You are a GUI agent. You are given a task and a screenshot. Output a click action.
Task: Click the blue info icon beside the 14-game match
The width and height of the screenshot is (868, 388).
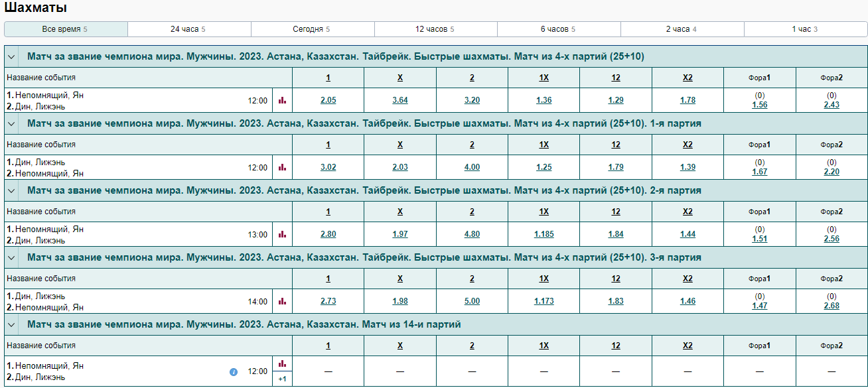click(x=234, y=372)
